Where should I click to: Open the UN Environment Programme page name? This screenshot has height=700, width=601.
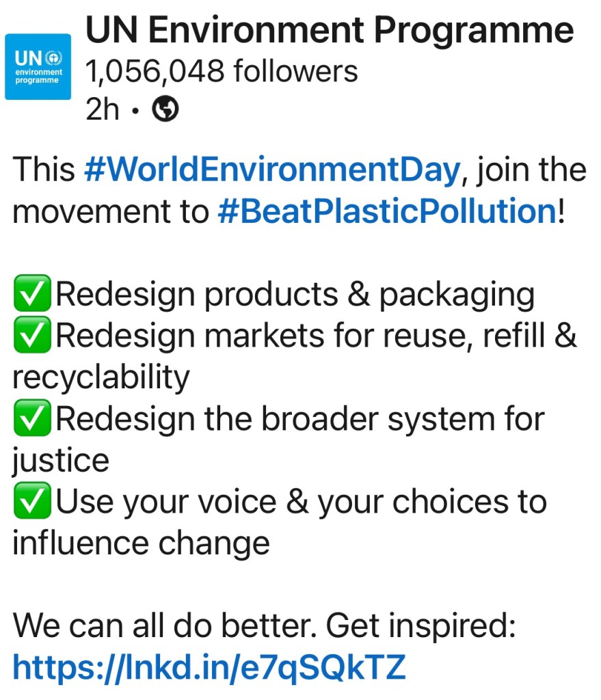[328, 31]
